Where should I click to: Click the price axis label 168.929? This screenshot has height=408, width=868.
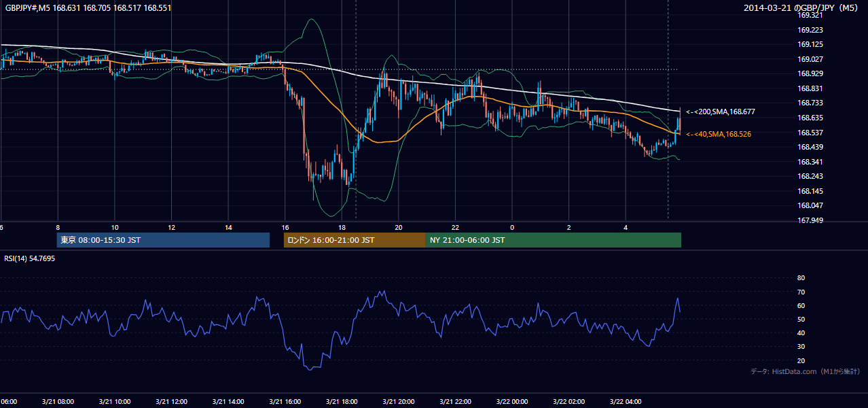point(810,74)
